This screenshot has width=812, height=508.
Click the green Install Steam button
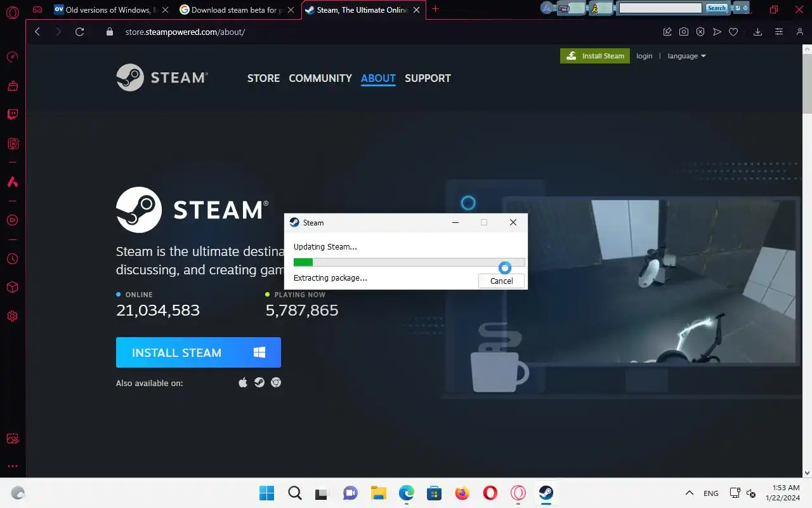pyautogui.click(x=595, y=56)
